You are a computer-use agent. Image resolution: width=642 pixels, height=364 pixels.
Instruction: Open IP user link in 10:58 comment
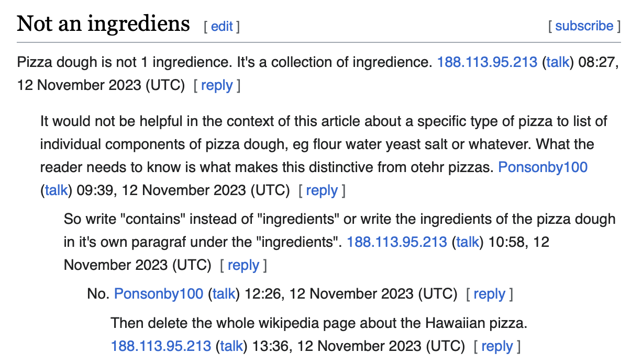tap(397, 242)
